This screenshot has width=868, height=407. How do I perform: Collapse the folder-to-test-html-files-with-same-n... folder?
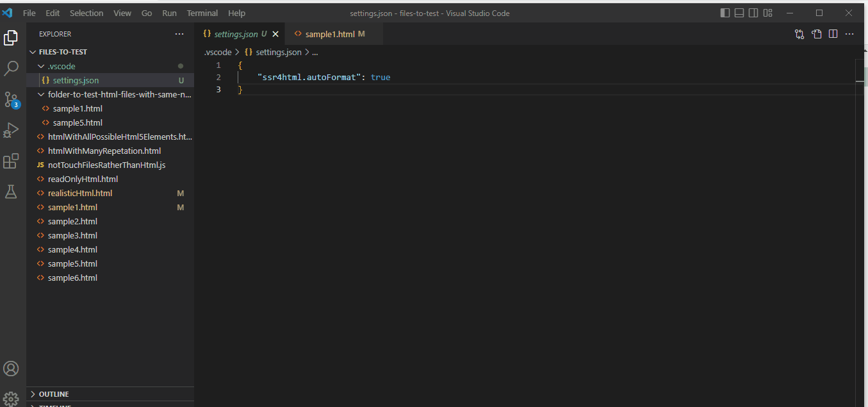click(x=110, y=94)
